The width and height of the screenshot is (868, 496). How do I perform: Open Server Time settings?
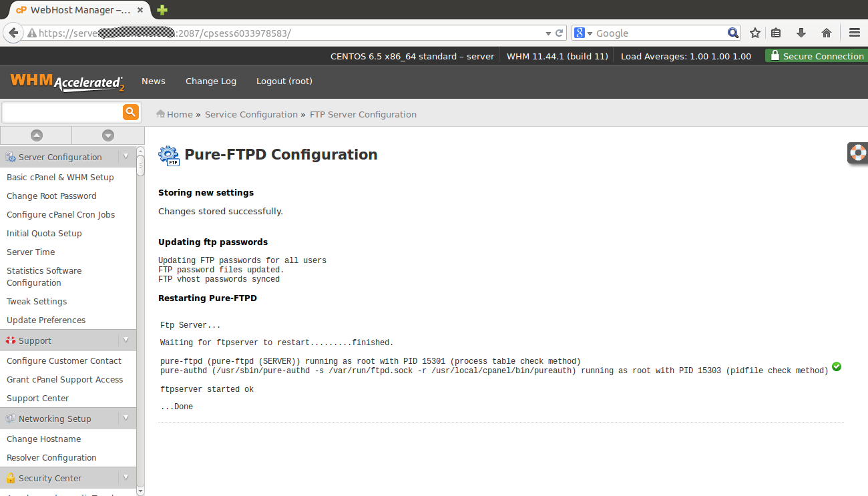(31, 252)
